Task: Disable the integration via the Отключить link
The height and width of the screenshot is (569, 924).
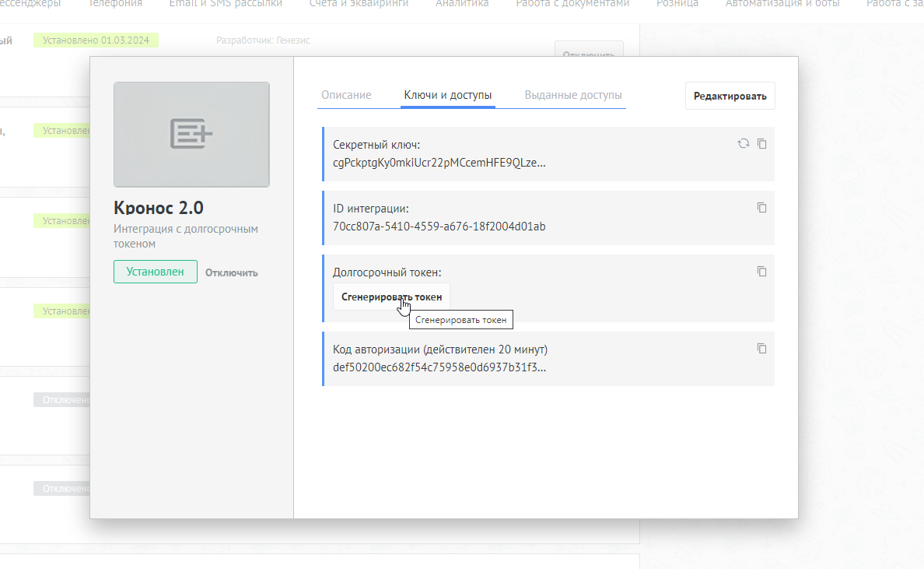Action: [232, 272]
